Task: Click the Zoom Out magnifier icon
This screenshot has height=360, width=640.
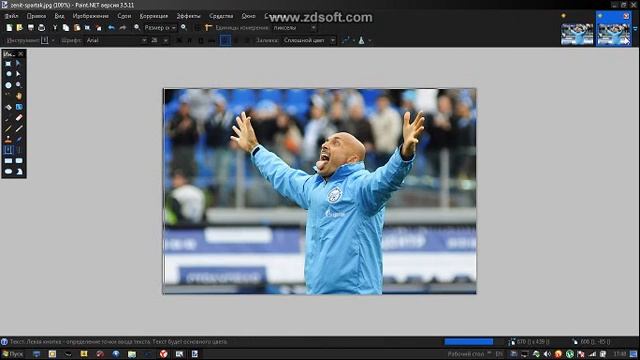Action: coord(137,28)
